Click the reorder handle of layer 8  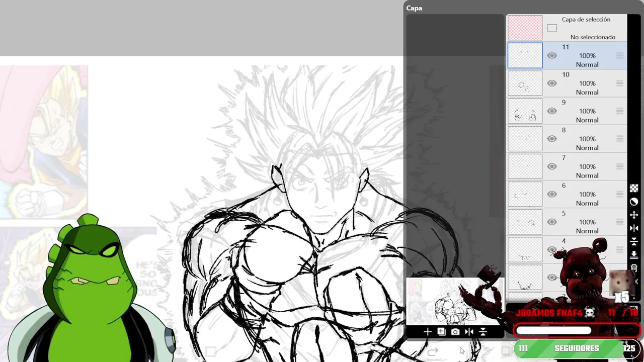(x=620, y=139)
